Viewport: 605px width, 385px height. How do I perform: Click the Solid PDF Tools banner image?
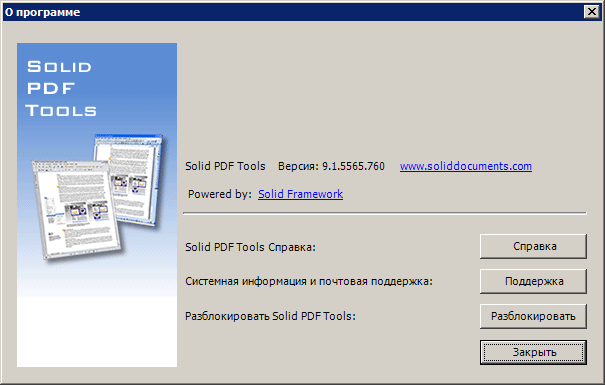[97, 205]
